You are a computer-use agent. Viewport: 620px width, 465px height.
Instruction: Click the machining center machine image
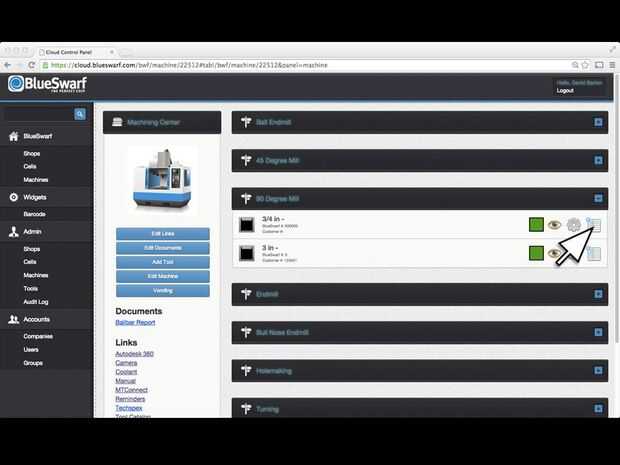click(163, 180)
